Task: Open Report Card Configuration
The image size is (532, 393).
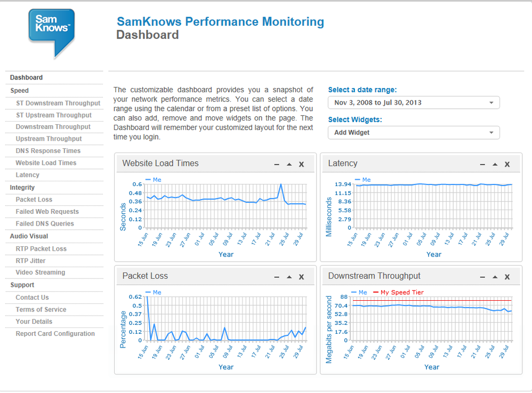Action: [55, 334]
